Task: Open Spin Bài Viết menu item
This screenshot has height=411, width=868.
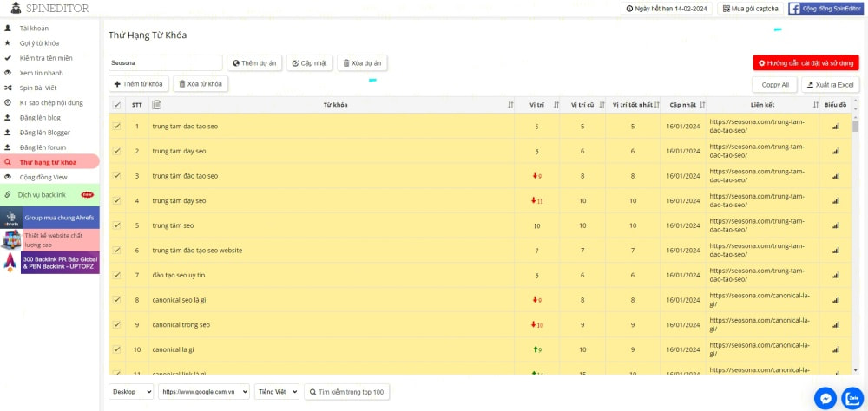Action: tap(37, 88)
